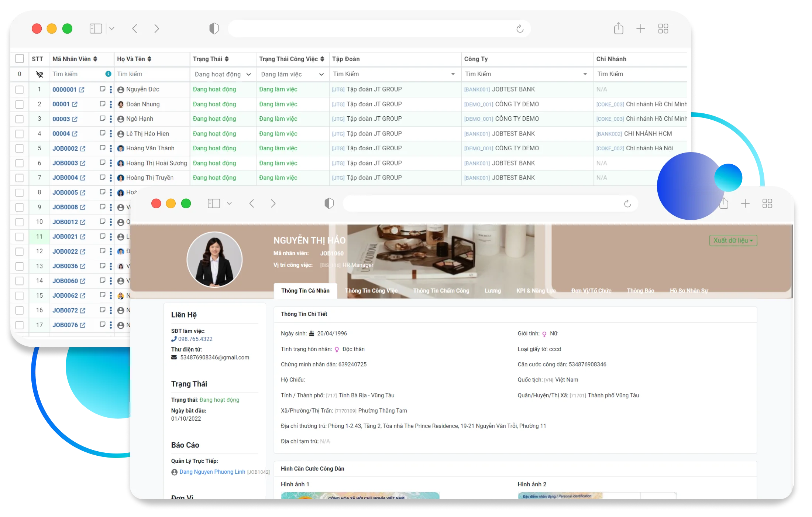Click the Họ Và Tên search field
This screenshot has height=517, width=812.
(x=152, y=74)
